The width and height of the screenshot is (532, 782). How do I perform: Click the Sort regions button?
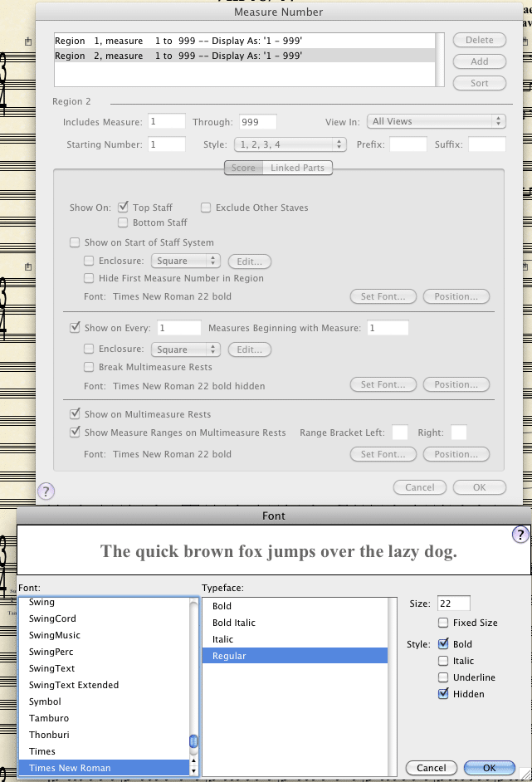(x=479, y=83)
